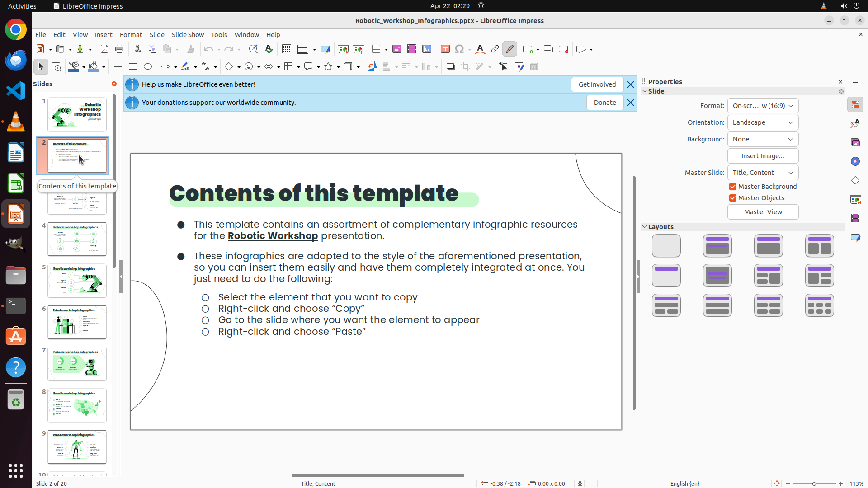Screen dimensions: 868x488
Task: Click the Export as PDF icon
Action: point(104,49)
